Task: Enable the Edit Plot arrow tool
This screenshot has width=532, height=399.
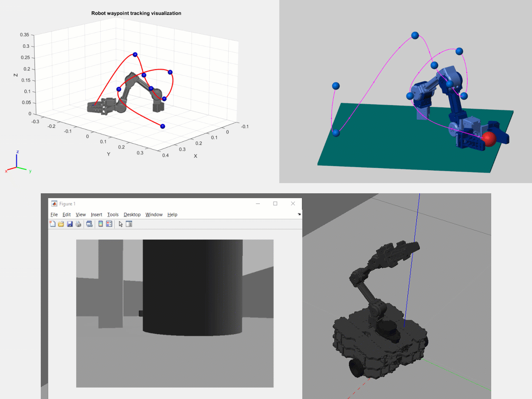Action: click(121, 224)
